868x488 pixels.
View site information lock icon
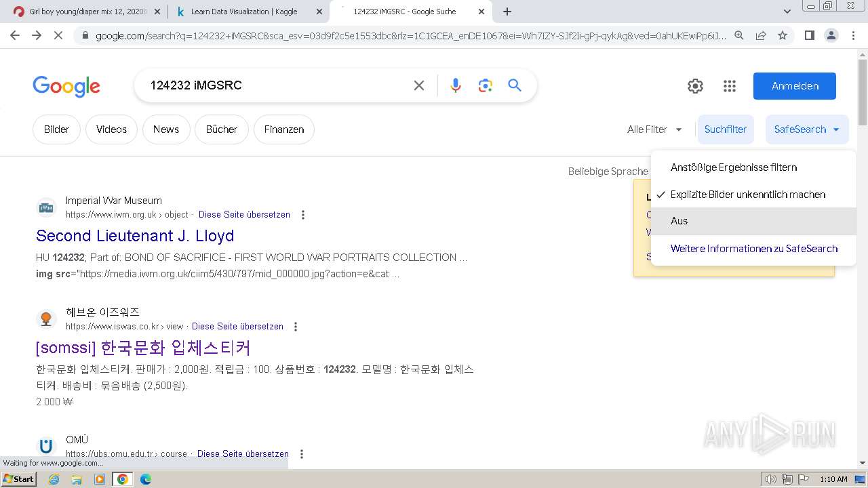point(85,36)
